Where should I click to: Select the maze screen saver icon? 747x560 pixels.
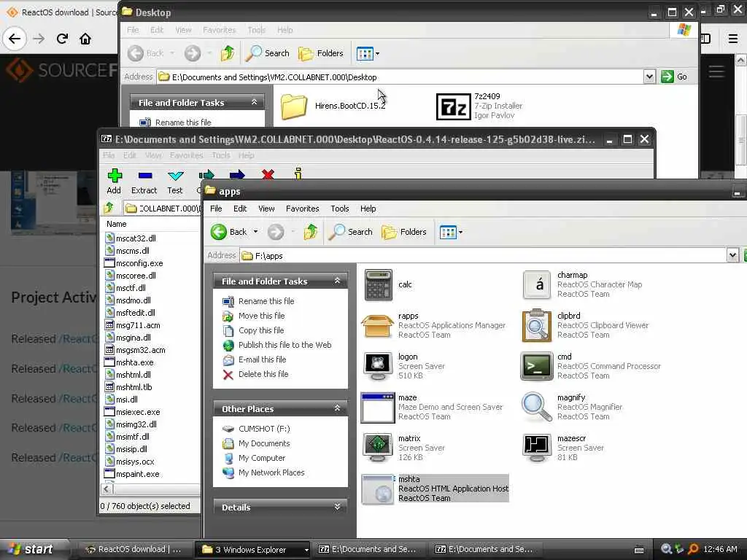377,408
